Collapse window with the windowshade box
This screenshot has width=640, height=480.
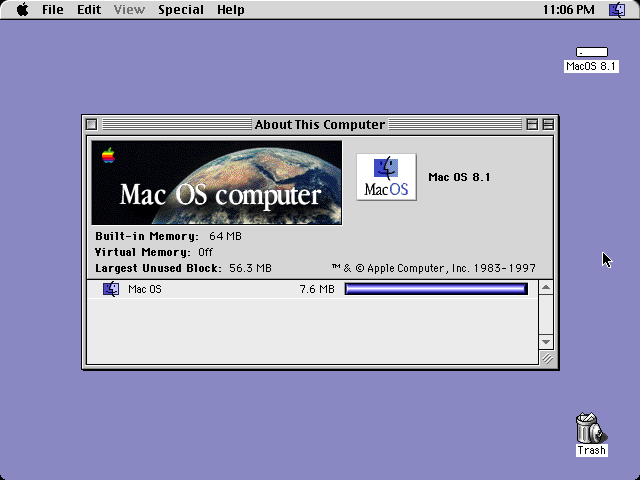[x=548, y=124]
